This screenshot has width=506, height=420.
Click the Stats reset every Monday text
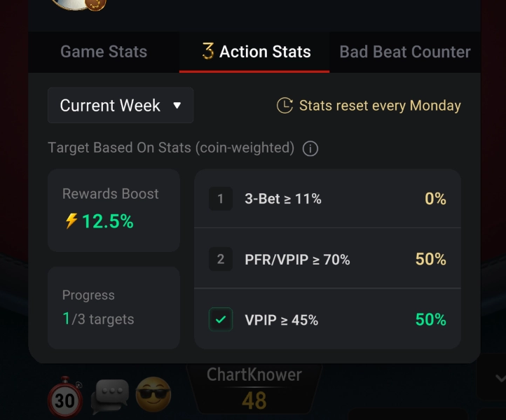[380, 106]
